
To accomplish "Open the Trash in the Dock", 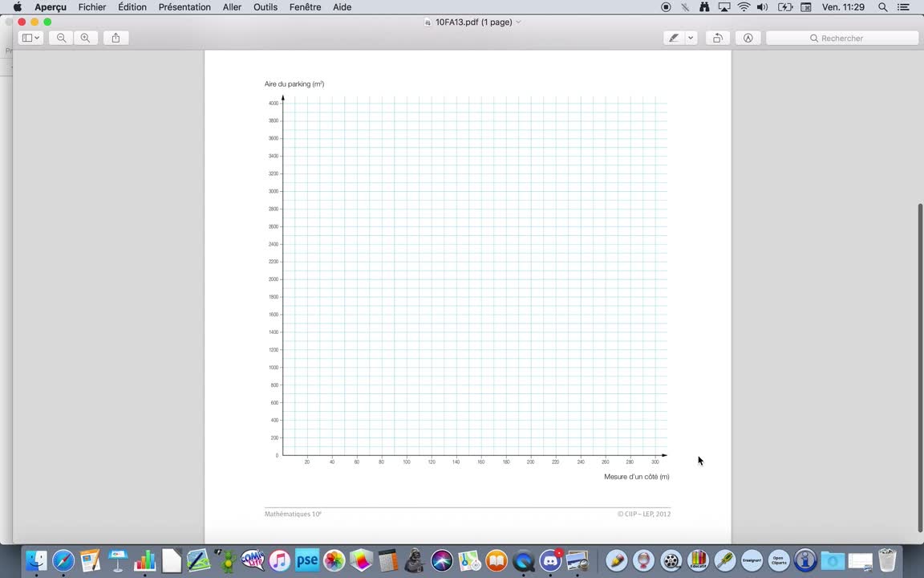I will pyautogui.click(x=887, y=560).
